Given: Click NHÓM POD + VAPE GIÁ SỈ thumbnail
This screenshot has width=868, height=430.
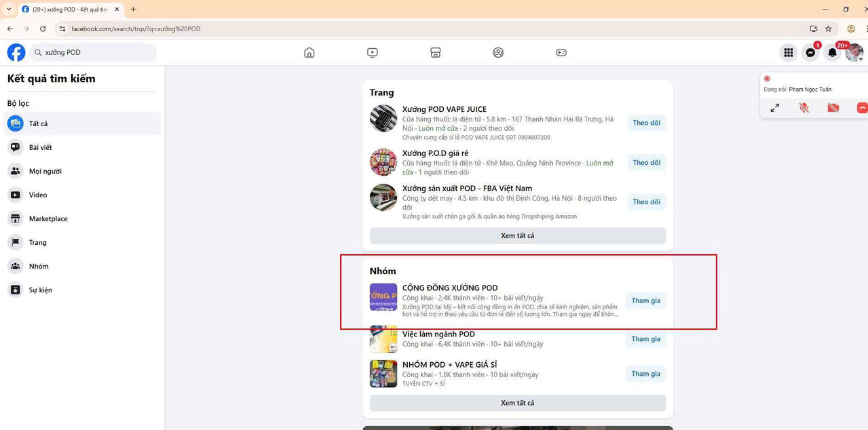Looking at the screenshot, I should pyautogui.click(x=383, y=374).
